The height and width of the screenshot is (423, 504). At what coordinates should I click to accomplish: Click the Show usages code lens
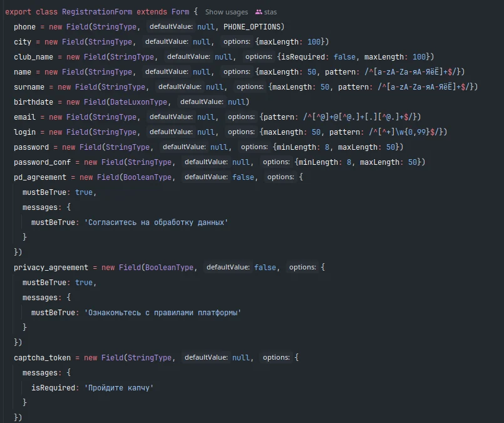(226, 12)
